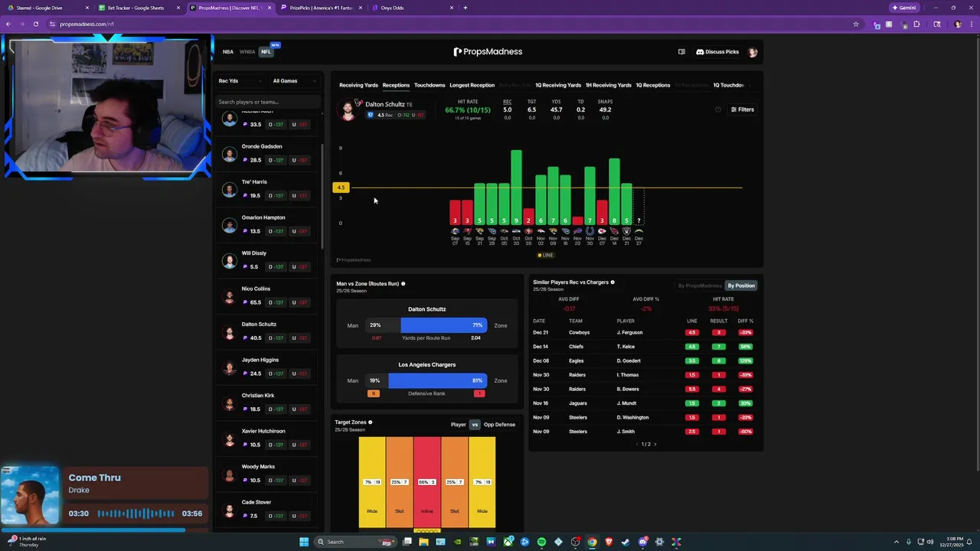
Task: Select the Receptions stat tab
Action: click(x=396, y=85)
